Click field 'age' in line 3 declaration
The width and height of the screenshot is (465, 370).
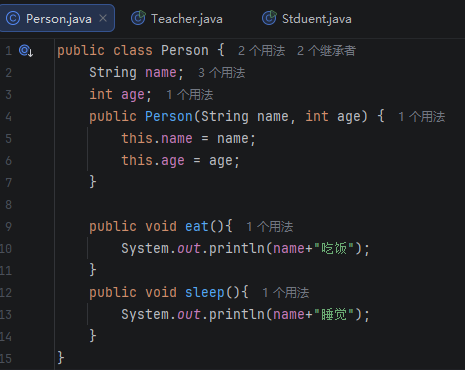coord(133,95)
